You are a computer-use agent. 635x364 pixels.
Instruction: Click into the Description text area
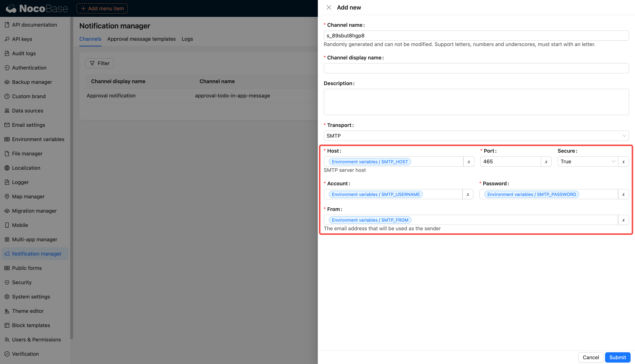pyautogui.click(x=476, y=102)
